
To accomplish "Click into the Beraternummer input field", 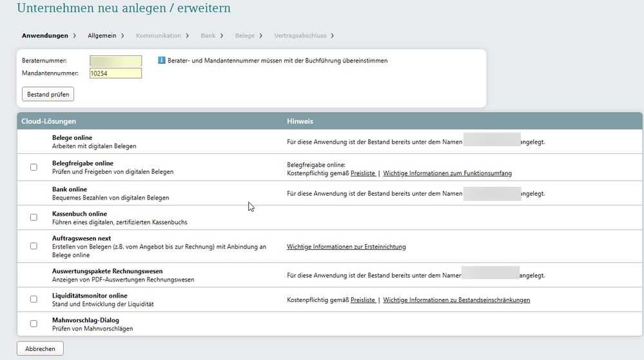I will [115, 61].
